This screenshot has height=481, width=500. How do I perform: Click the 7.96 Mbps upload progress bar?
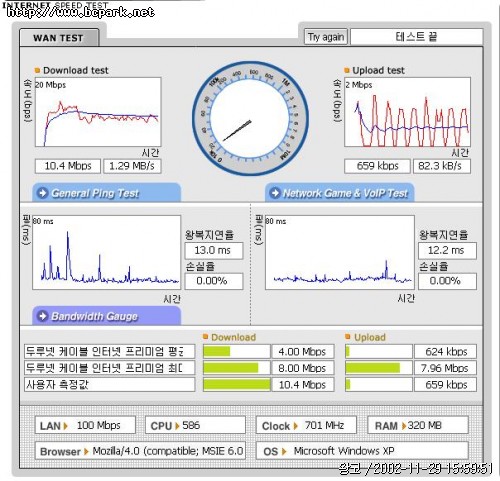pos(379,368)
